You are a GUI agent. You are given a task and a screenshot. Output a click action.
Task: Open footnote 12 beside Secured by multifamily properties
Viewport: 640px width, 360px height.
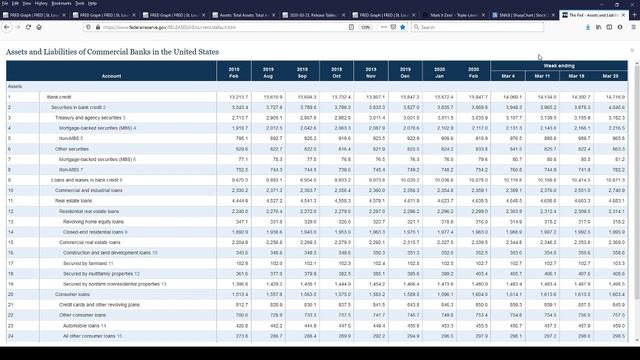coord(137,273)
